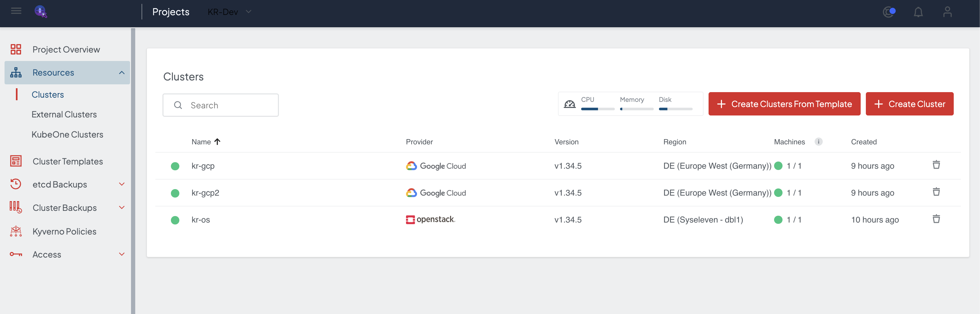Click the hamburger menu icon

[16, 11]
